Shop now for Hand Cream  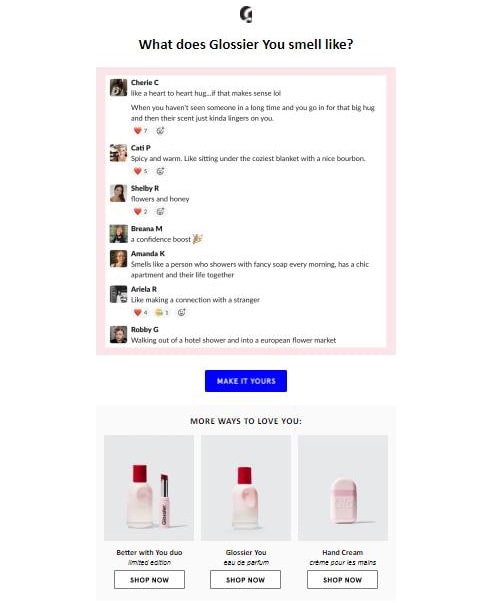pyautogui.click(x=342, y=580)
